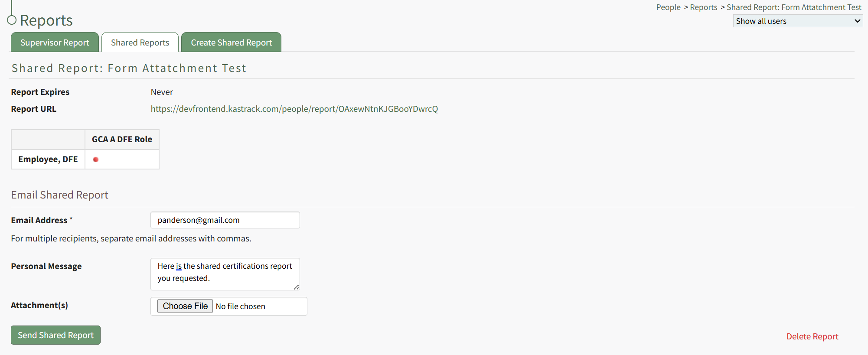Click the Reports page heading

pos(46,20)
